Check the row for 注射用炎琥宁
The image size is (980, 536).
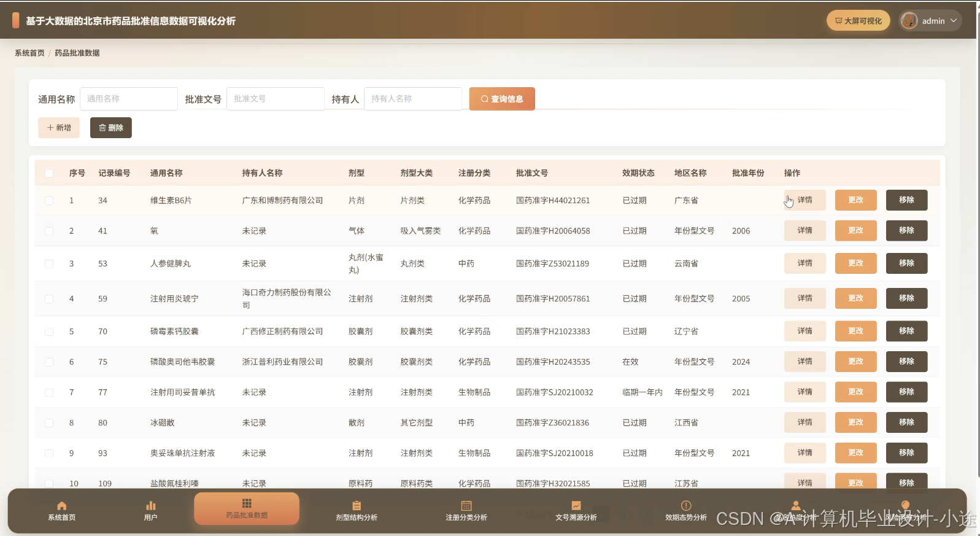[49, 299]
